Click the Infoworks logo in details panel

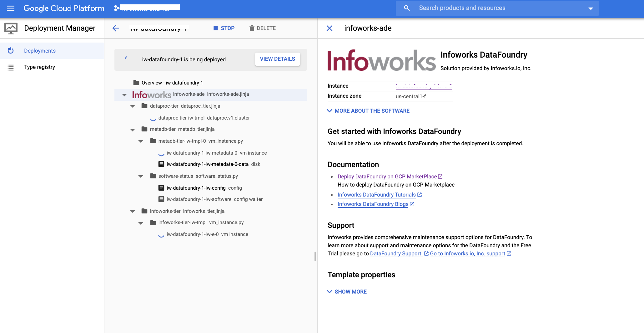coord(381,60)
